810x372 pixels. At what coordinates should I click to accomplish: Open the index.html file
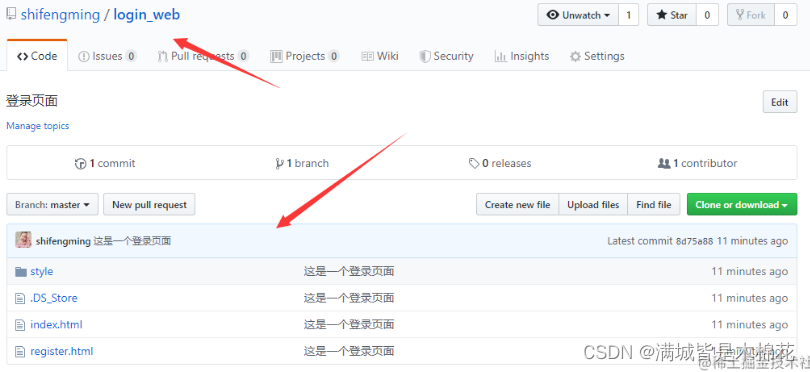tap(56, 325)
